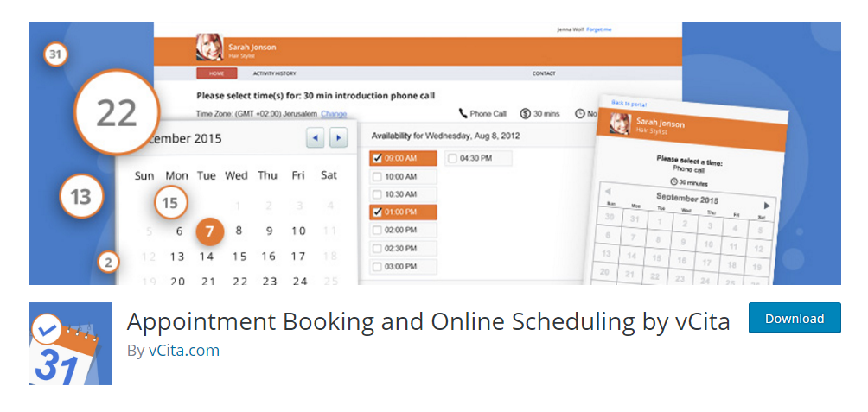Select date 9 in the large calendar
The width and height of the screenshot is (868, 412).
269,231
